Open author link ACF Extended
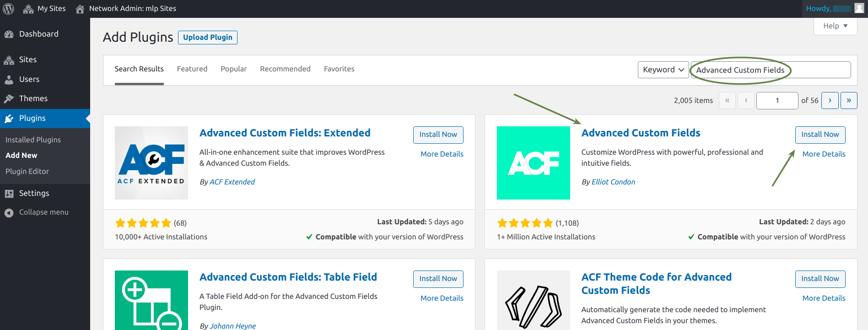868x330 pixels. pos(232,182)
